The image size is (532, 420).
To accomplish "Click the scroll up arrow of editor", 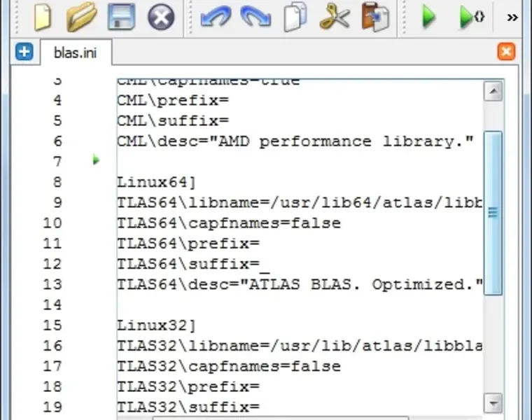I will tap(493, 91).
